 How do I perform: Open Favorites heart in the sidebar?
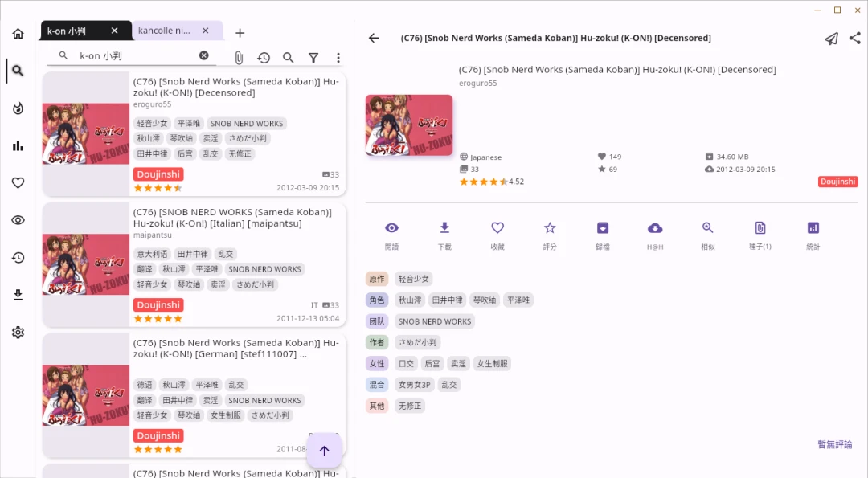click(x=18, y=182)
